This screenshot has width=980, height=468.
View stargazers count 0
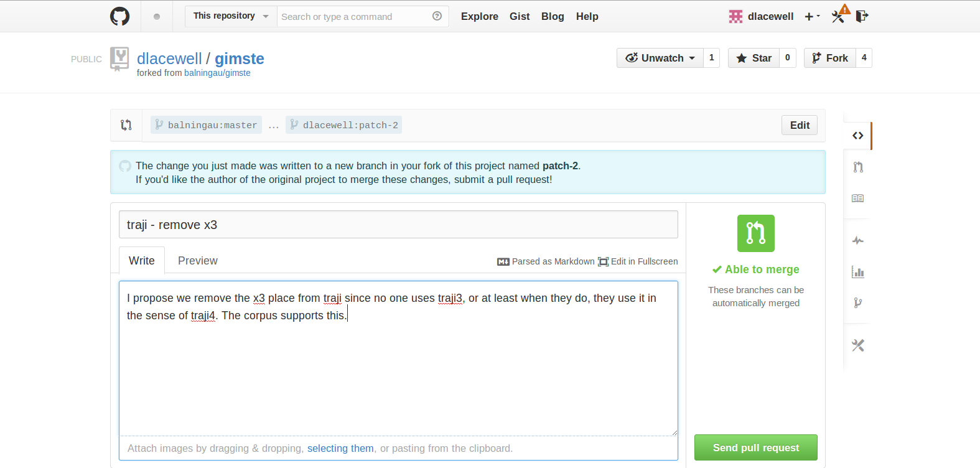(788, 58)
